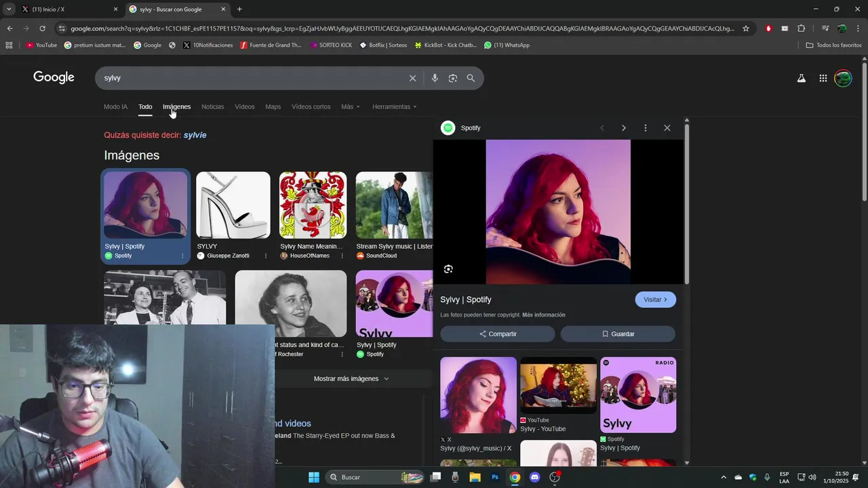Screen dimensions: 868x488
Task: Open three-dot menu on Sylvy Spotify result
Action: click(182, 256)
